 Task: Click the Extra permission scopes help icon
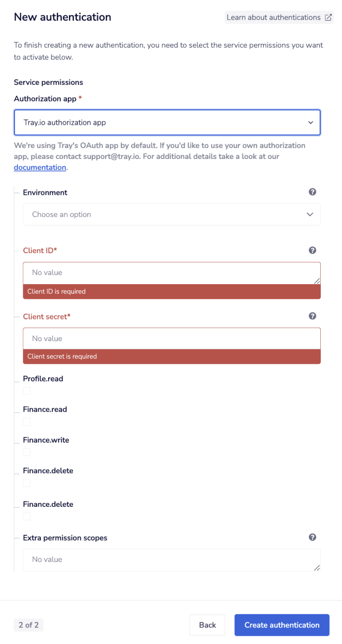(x=312, y=537)
